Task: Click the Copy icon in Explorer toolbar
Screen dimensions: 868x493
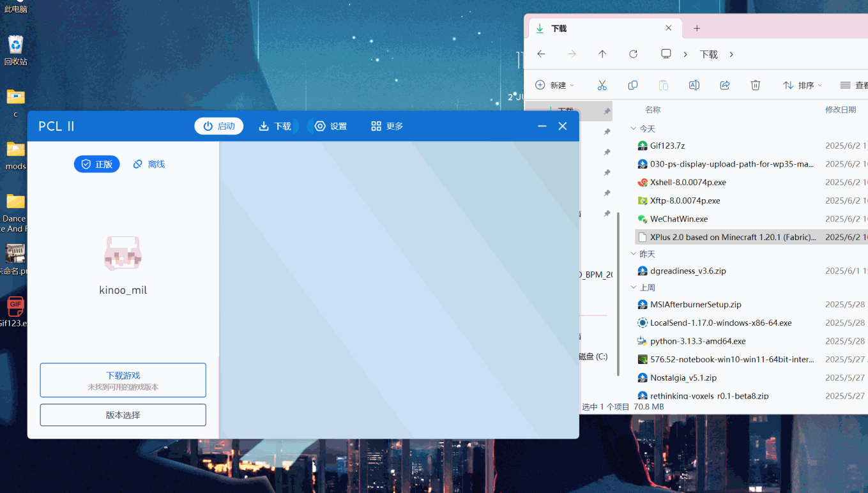Action: coord(633,85)
